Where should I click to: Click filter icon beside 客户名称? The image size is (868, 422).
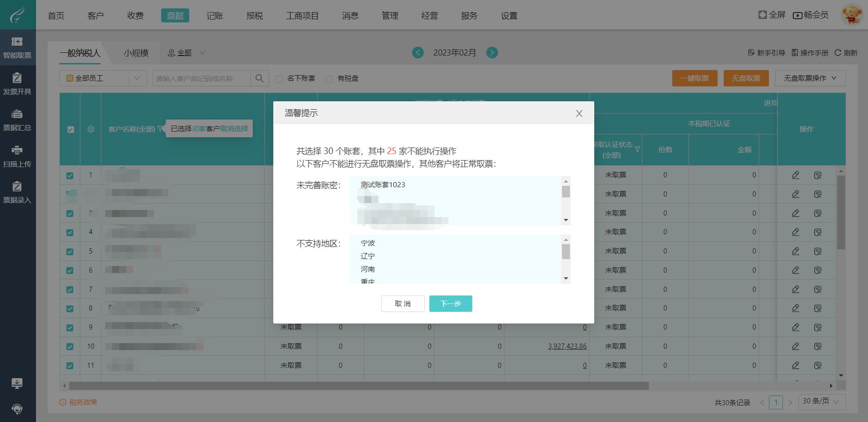click(160, 129)
